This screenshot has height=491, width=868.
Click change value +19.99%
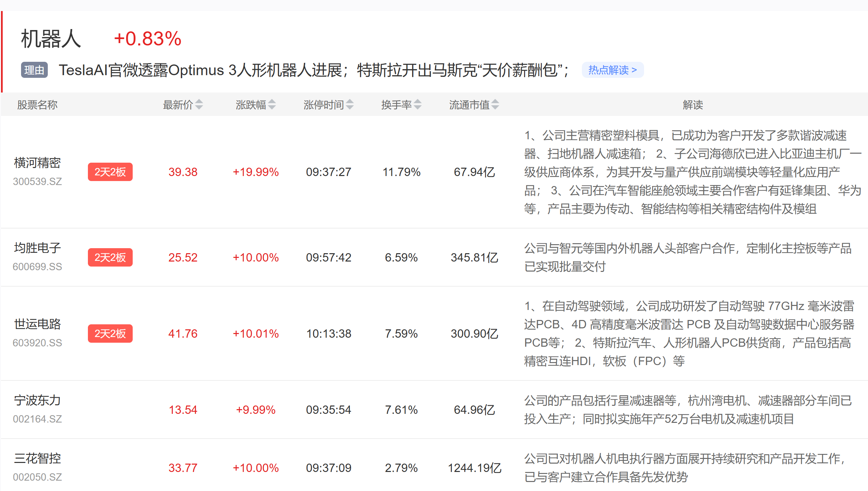256,172
